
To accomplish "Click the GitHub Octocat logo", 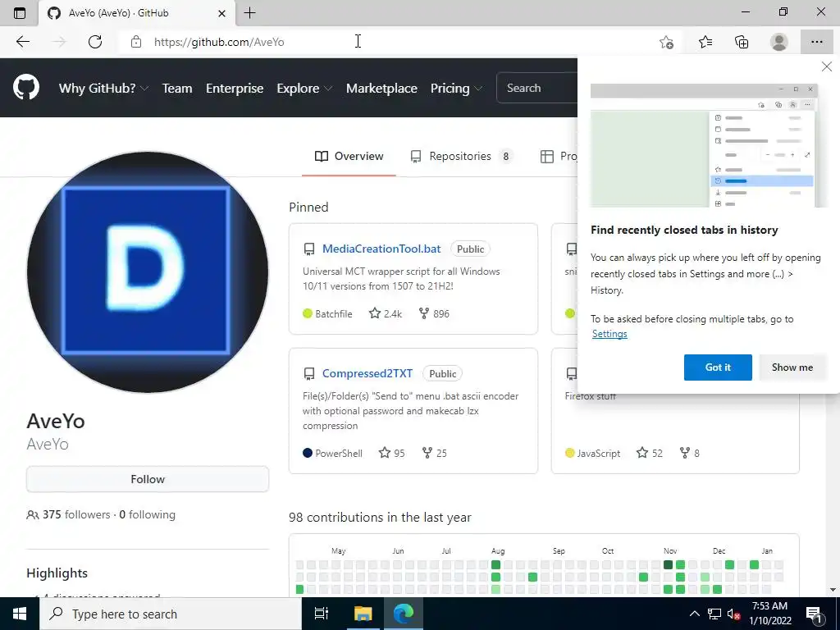I will pos(25,87).
